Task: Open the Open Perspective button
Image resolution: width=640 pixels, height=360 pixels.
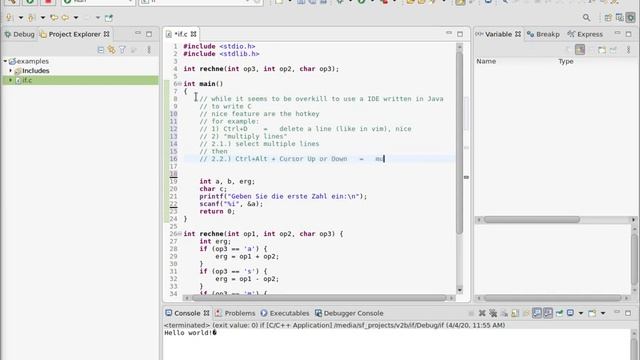Action: pyautogui.click(x=608, y=18)
